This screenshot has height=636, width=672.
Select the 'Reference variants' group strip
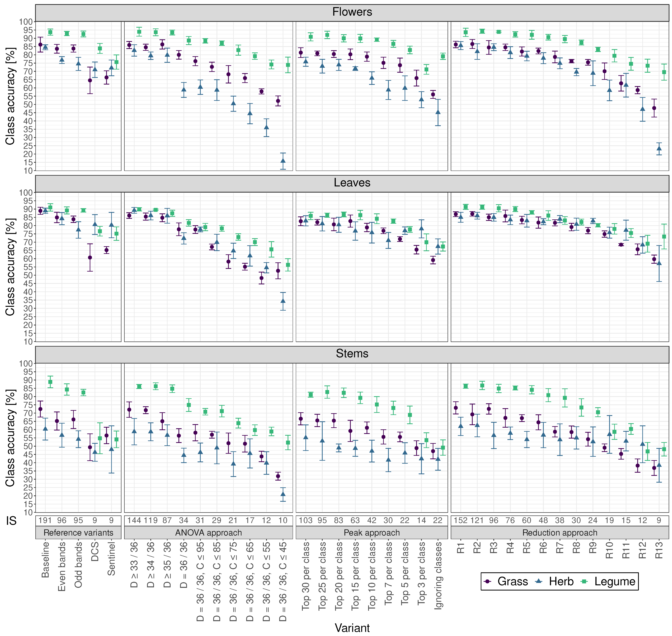coord(78,533)
